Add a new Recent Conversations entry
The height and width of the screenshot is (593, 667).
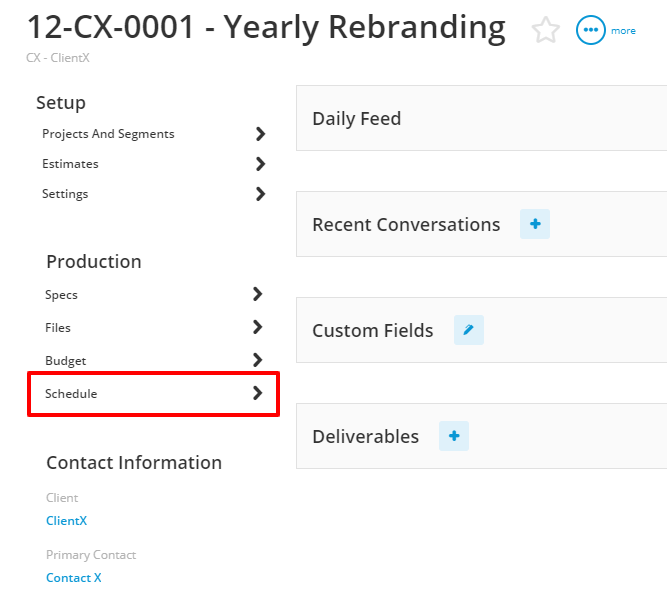[x=535, y=224]
